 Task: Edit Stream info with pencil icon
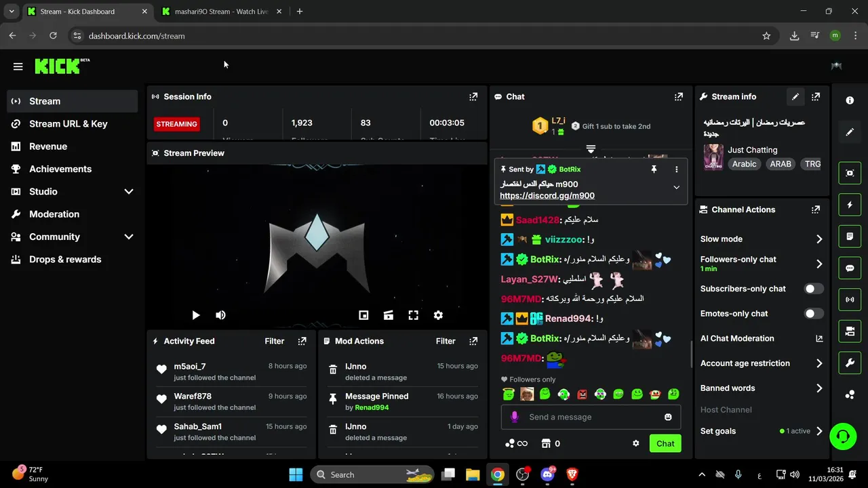[x=795, y=97]
